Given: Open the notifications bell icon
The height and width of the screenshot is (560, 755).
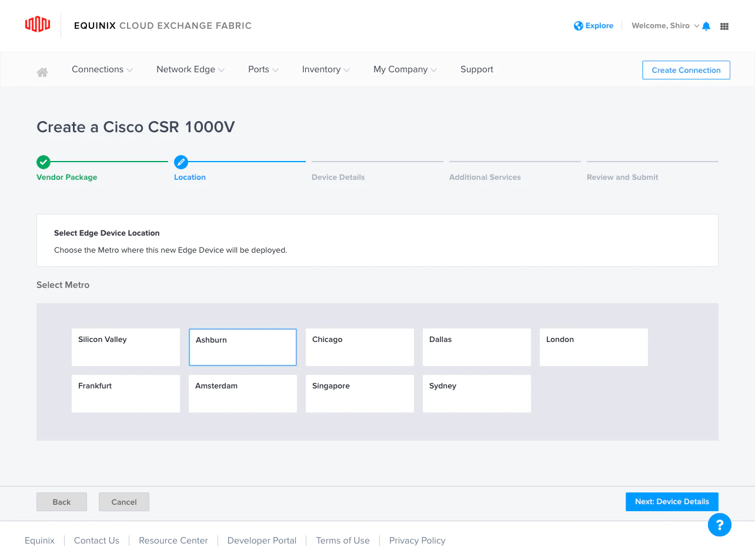Looking at the screenshot, I should click(706, 26).
